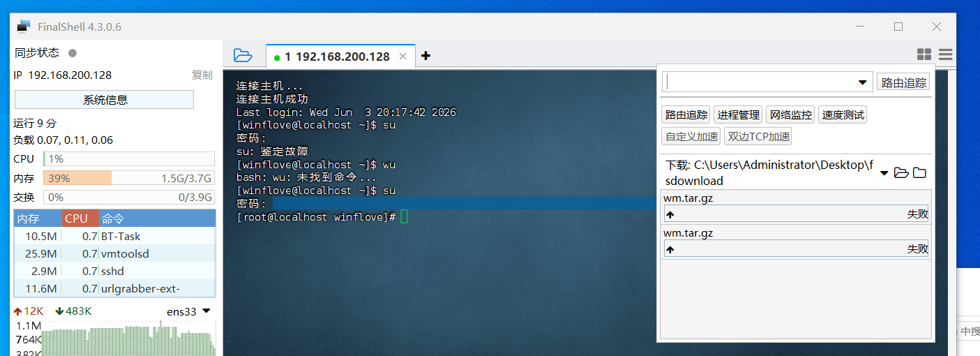Close the 192.168.200.128 tab
The width and height of the screenshot is (980, 356).
point(402,57)
